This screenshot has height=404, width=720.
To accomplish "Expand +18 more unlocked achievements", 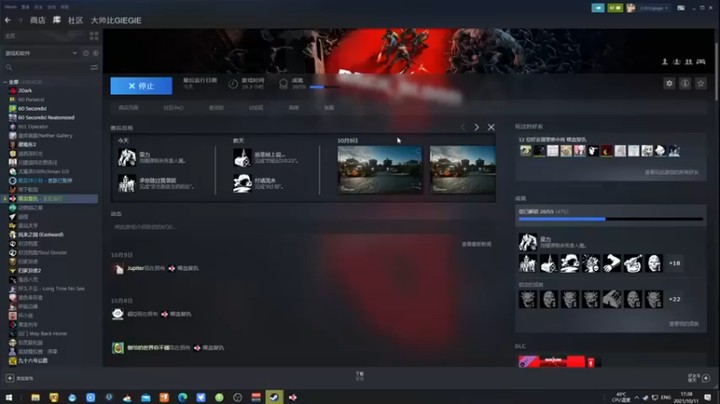I will click(674, 264).
